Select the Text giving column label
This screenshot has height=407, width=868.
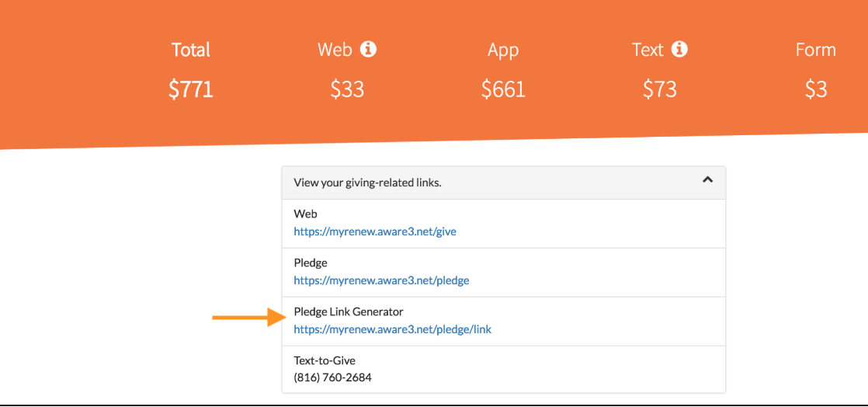pos(648,50)
